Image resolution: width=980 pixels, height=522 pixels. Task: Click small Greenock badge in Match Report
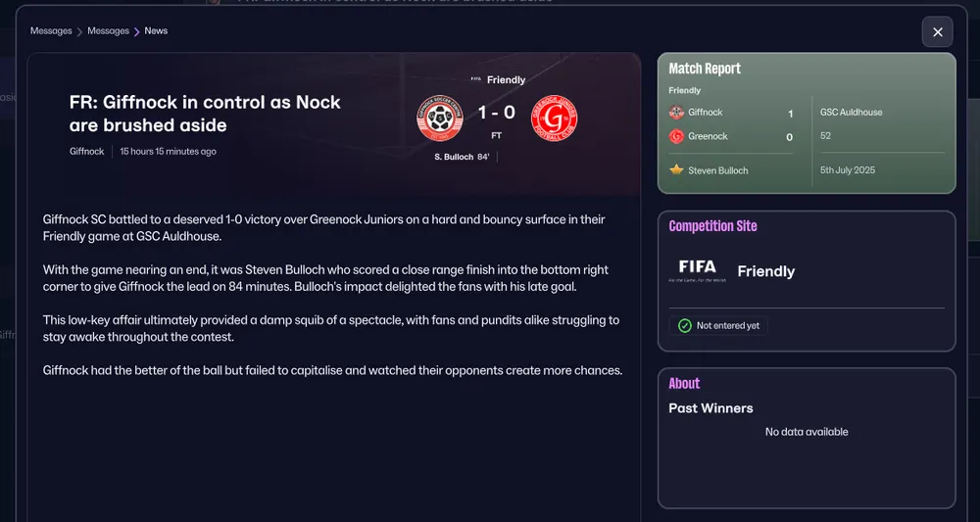tap(676, 137)
